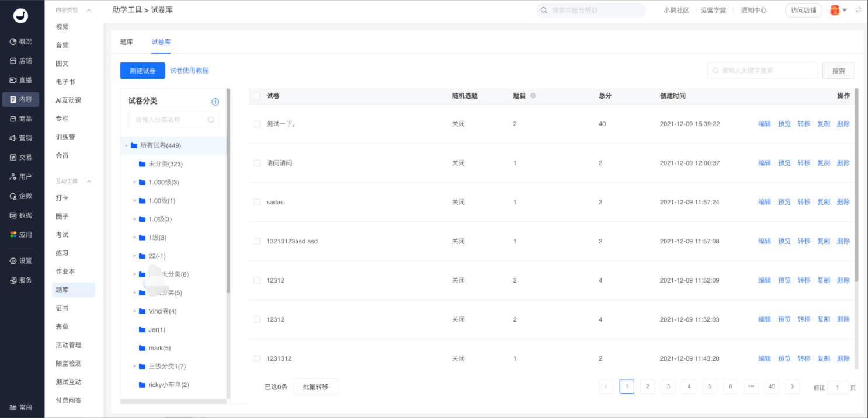Click the exam table vertical scrollbar

coord(856,185)
